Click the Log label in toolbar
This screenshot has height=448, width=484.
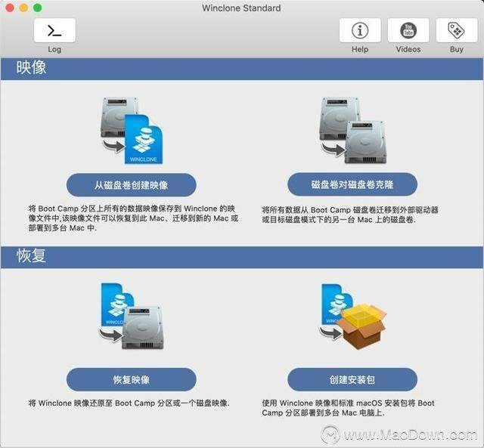[x=54, y=49]
